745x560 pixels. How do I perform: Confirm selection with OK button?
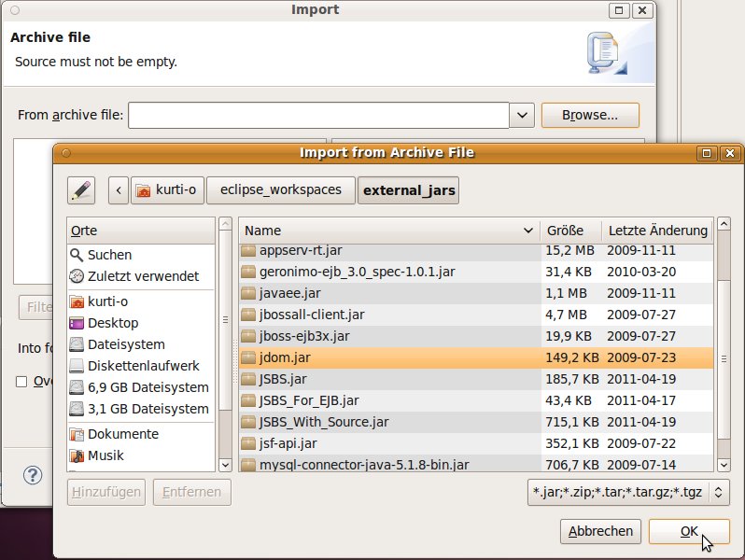coord(688,531)
